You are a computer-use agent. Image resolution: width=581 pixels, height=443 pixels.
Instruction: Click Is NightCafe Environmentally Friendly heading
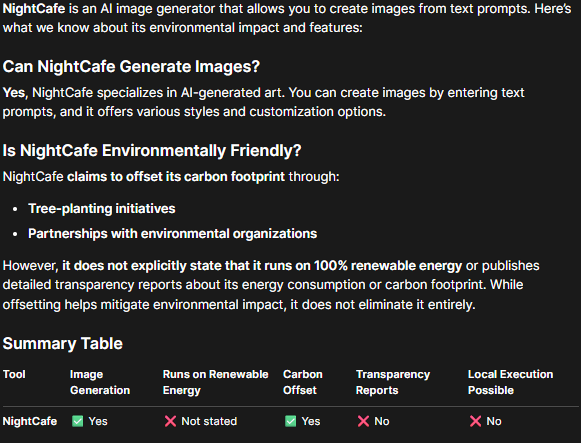[152, 151]
